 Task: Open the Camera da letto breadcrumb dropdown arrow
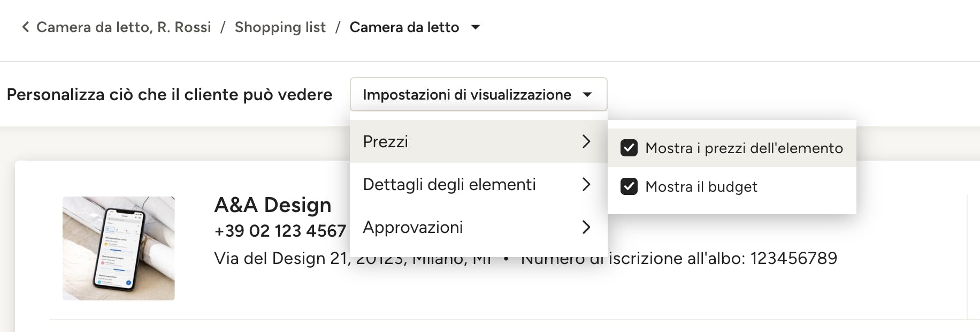pyautogui.click(x=475, y=27)
